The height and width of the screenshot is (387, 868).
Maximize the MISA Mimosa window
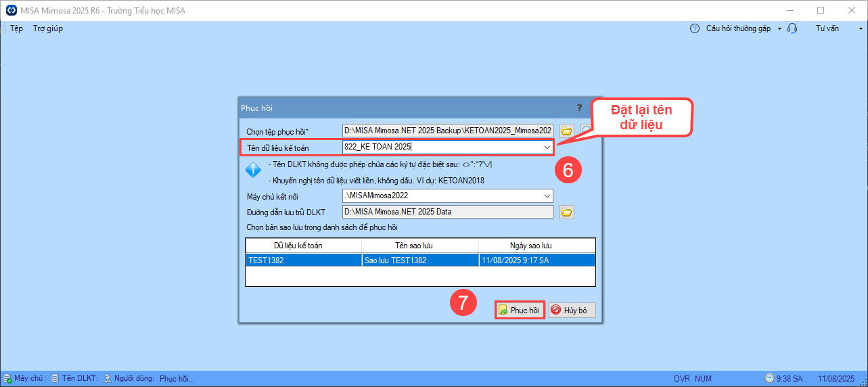tap(821, 10)
